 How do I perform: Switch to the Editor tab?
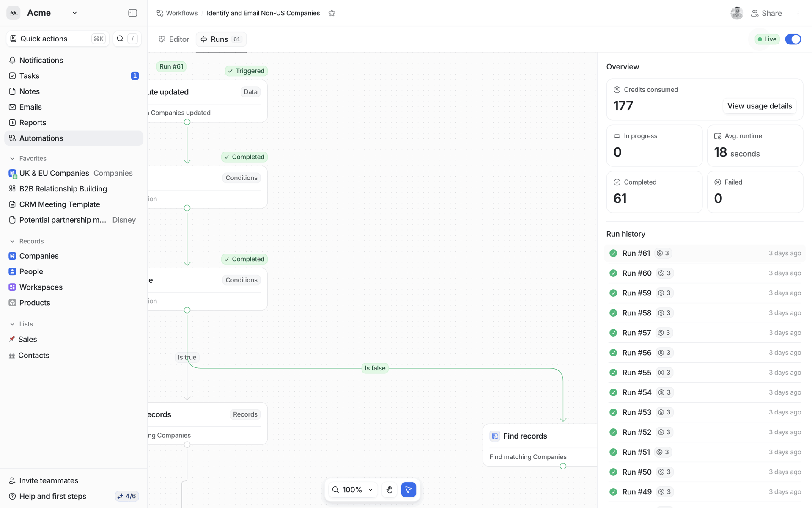point(174,39)
